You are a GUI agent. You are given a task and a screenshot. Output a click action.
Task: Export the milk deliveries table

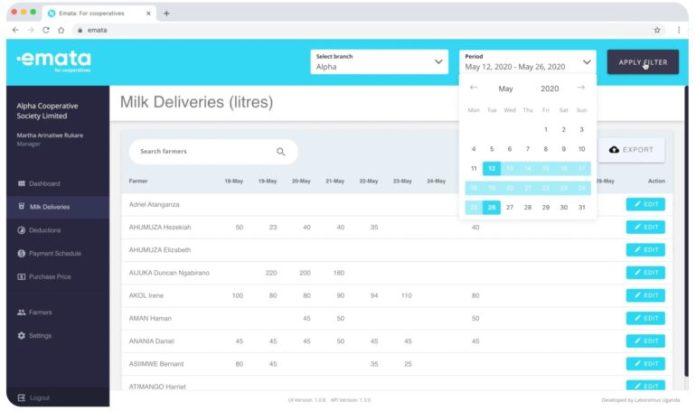631,150
